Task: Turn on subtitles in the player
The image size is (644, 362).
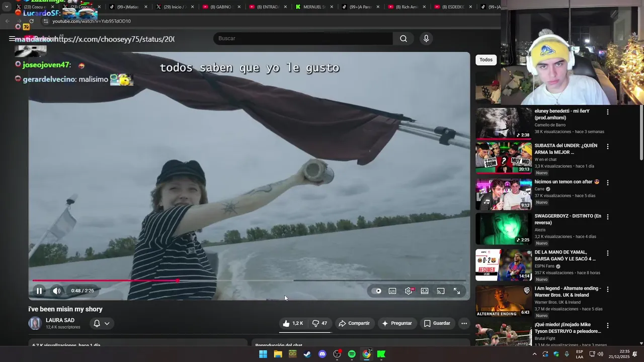Action: coord(392,291)
